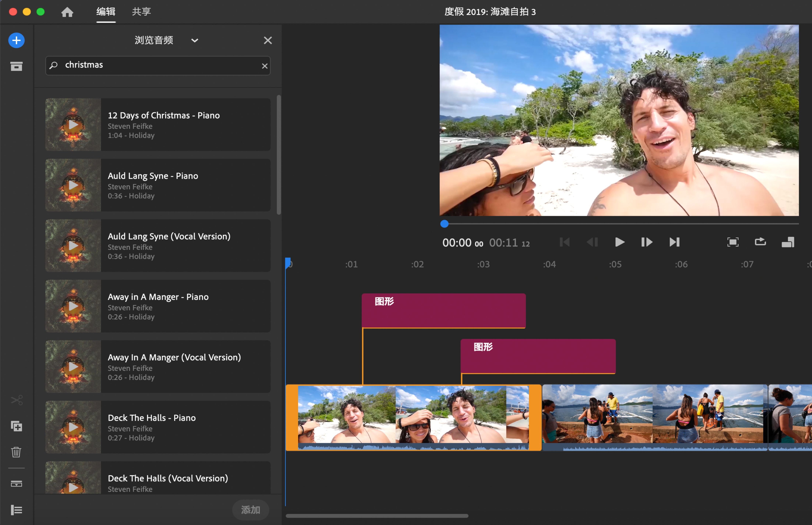Toggle the orientation aspect ratio icon
The width and height of the screenshot is (812, 525).
click(788, 242)
